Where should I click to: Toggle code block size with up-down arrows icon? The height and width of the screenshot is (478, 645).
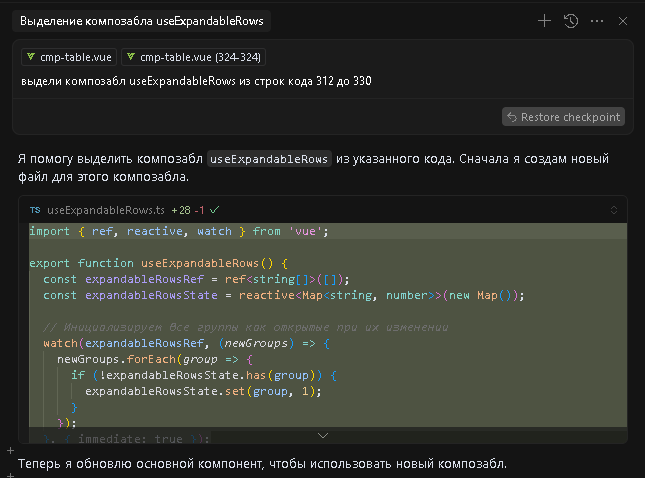(x=614, y=210)
